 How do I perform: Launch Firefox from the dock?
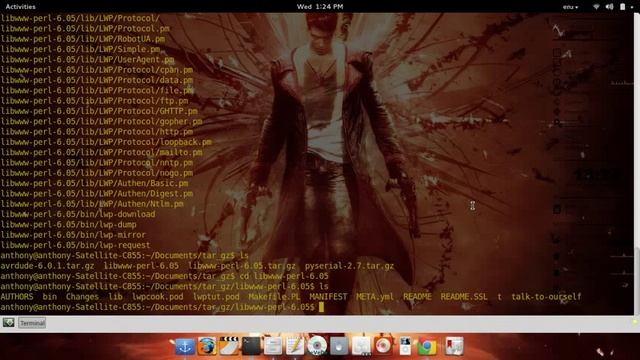[x=207, y=347]
